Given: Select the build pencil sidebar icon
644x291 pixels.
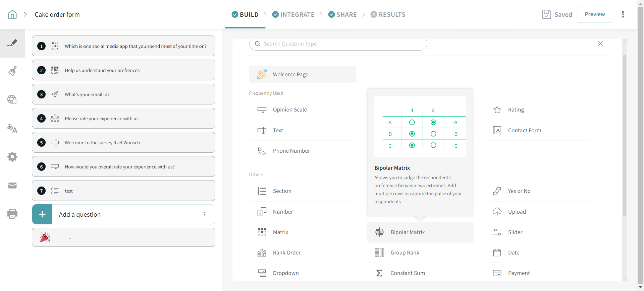Looking at the screenshot, I should (x=12, y=43).
